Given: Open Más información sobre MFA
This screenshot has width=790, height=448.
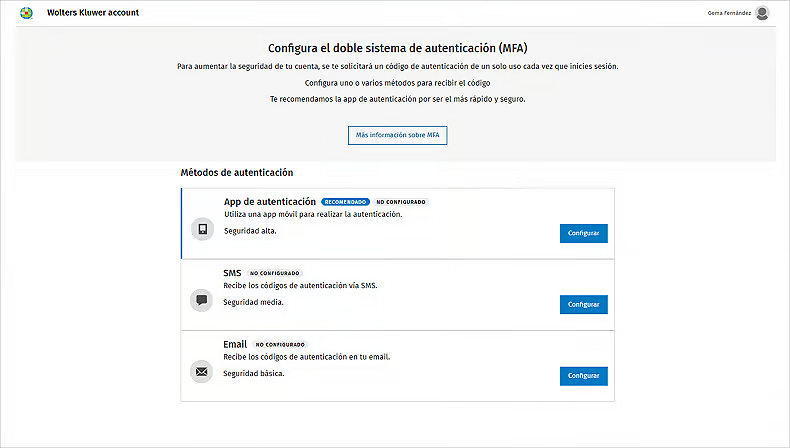Looking at the screenshot, I should point(398,135).
